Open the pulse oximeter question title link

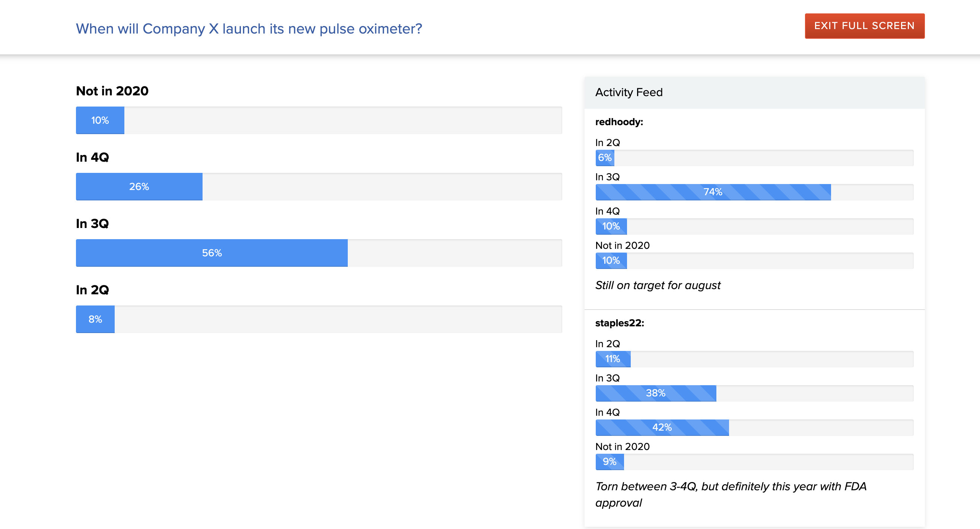click(x=249, y=29)
